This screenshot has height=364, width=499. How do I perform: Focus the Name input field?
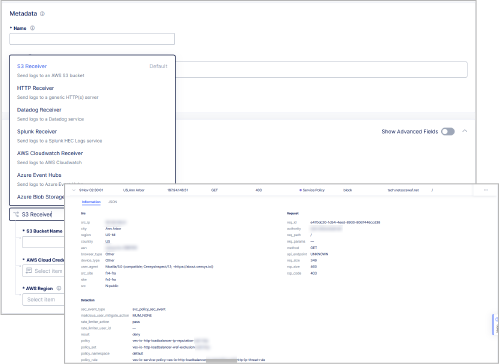coord(92,39)
